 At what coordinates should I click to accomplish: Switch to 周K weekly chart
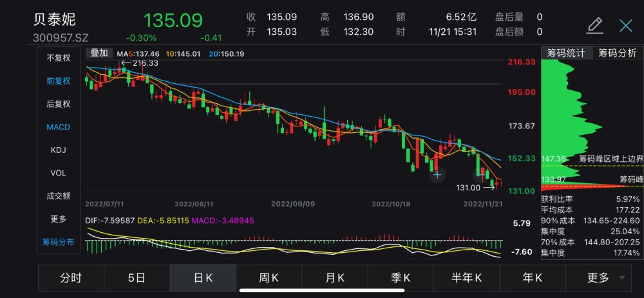269,278
